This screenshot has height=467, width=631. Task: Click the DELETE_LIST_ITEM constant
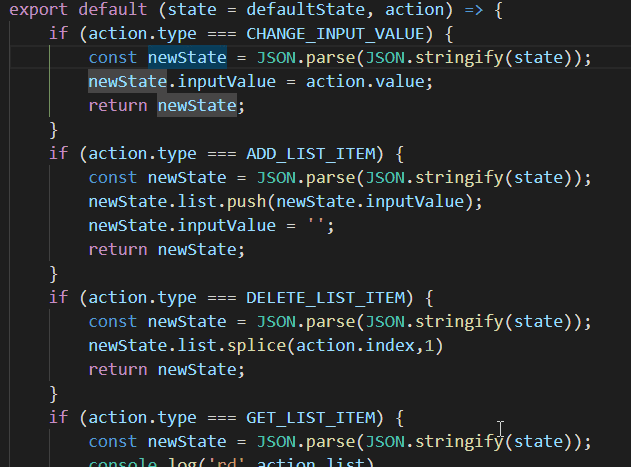325,298
